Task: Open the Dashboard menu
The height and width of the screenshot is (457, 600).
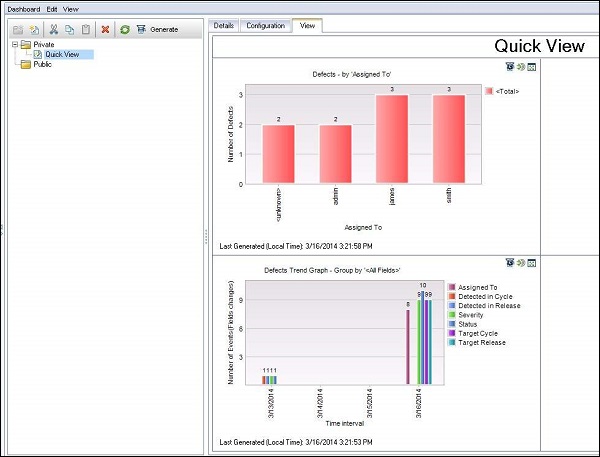Action: coord(24,9)
